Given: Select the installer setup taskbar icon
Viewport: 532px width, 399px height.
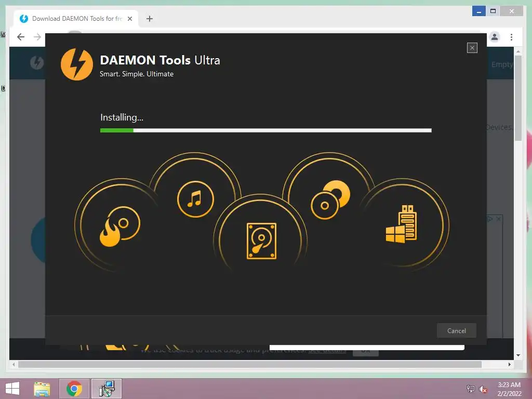Looking at the screenshot, I should 107,389.
